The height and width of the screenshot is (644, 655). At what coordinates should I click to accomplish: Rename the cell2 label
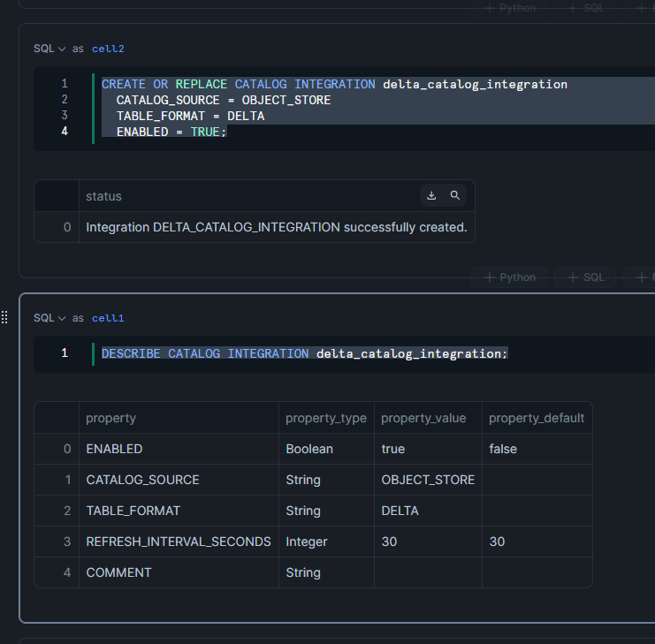pyautogui.click(x=108, y=49)
